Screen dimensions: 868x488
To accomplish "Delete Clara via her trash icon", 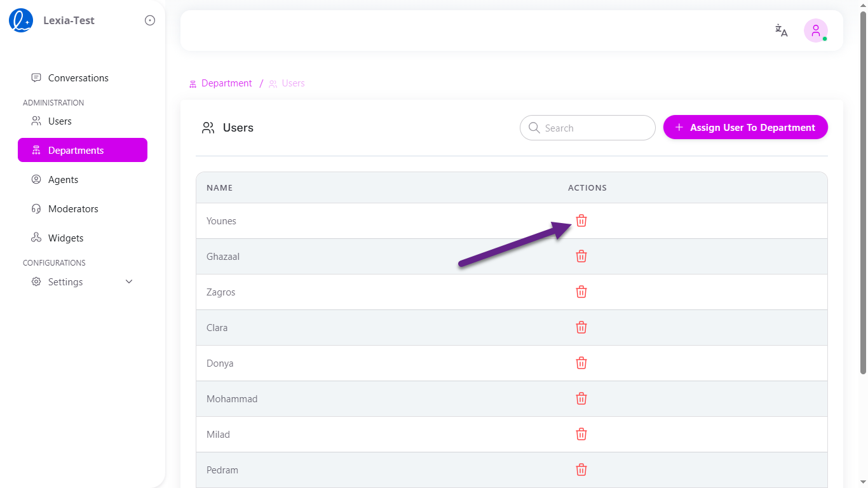I will tap(581, 327).
